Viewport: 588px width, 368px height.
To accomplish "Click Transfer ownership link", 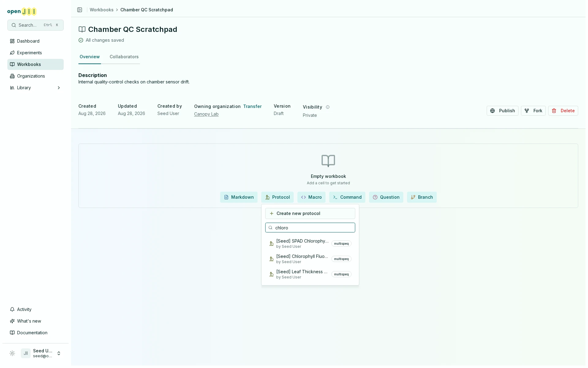I will pyautogui.click(x=252, y=106).
